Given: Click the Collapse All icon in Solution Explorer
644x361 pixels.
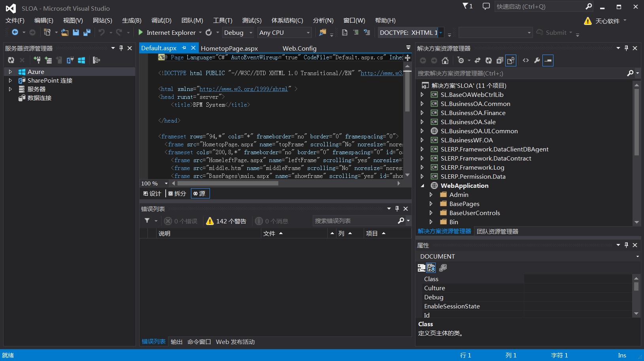Looking at the screenshot, I should click(x=500, y=60).
